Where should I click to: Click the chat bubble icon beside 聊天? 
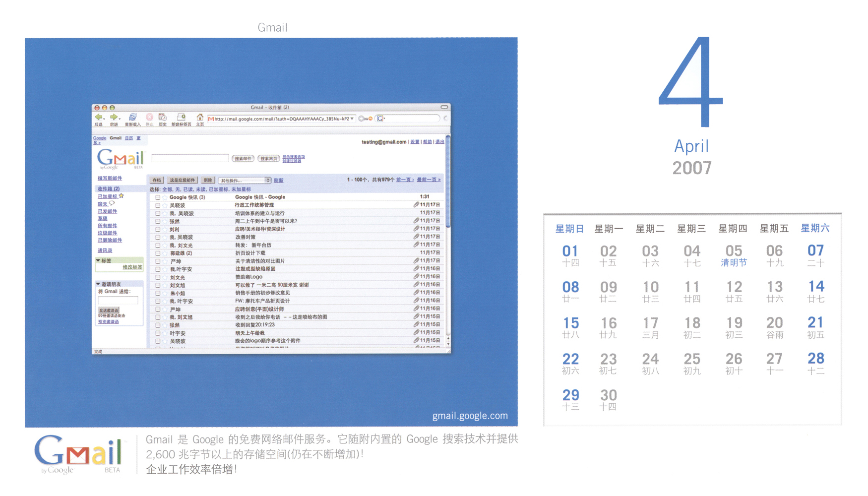point(112,203)
